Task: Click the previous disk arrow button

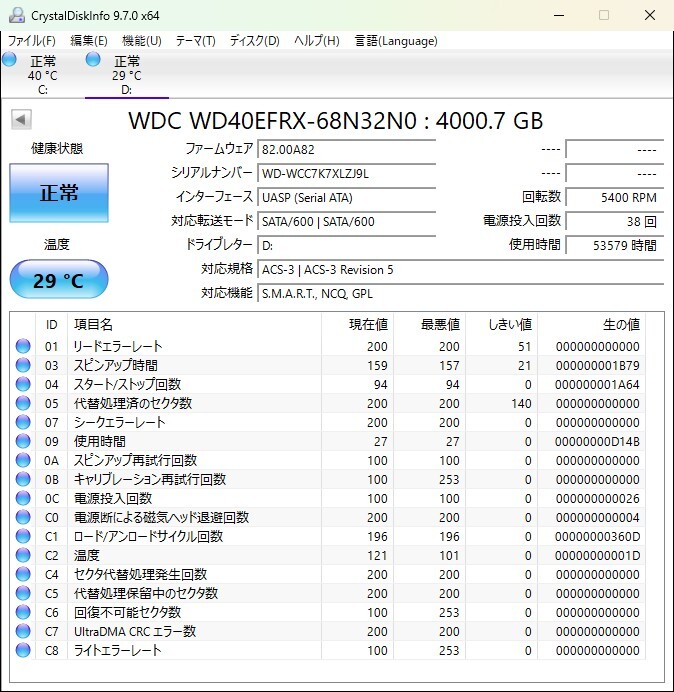Action: coord(21,119)
